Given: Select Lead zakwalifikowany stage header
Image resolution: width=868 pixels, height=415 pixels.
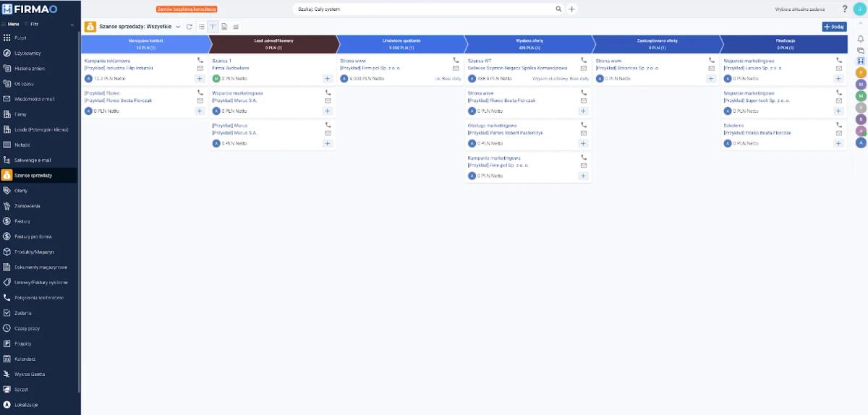Looking at the screenshot, I should pos(273,44).
